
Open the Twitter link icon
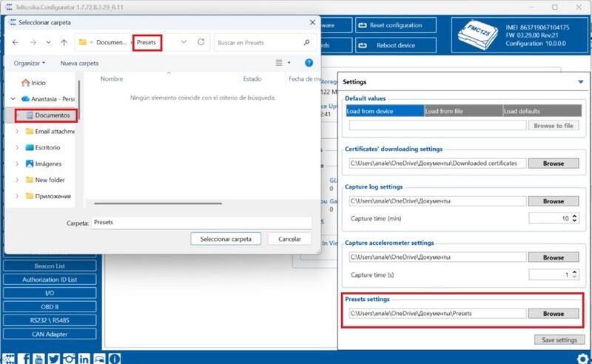tap(53, 358)
